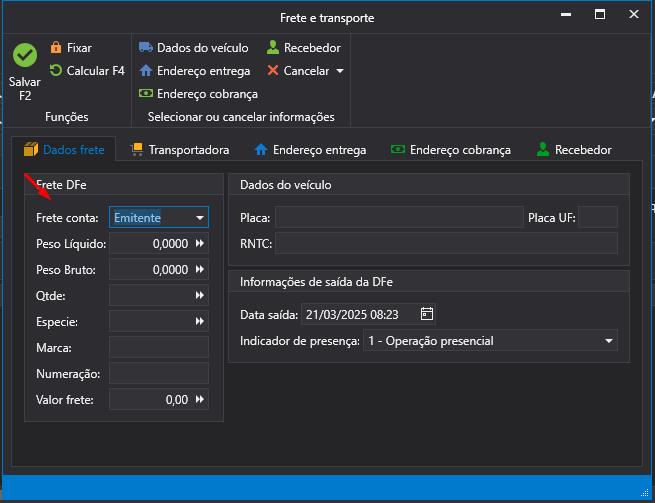Click the double-arrow icon in Especie field

[x=200, y=321]
